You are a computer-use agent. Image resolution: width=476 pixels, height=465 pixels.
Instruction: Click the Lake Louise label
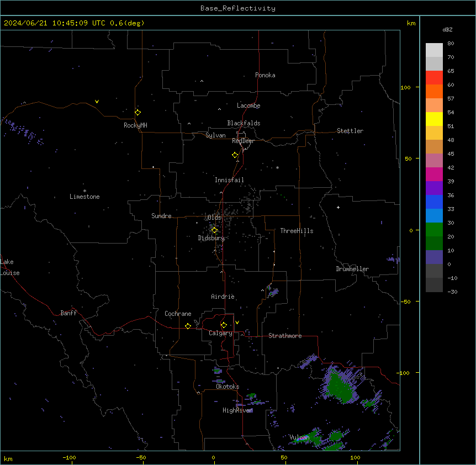tap(10, 267)
